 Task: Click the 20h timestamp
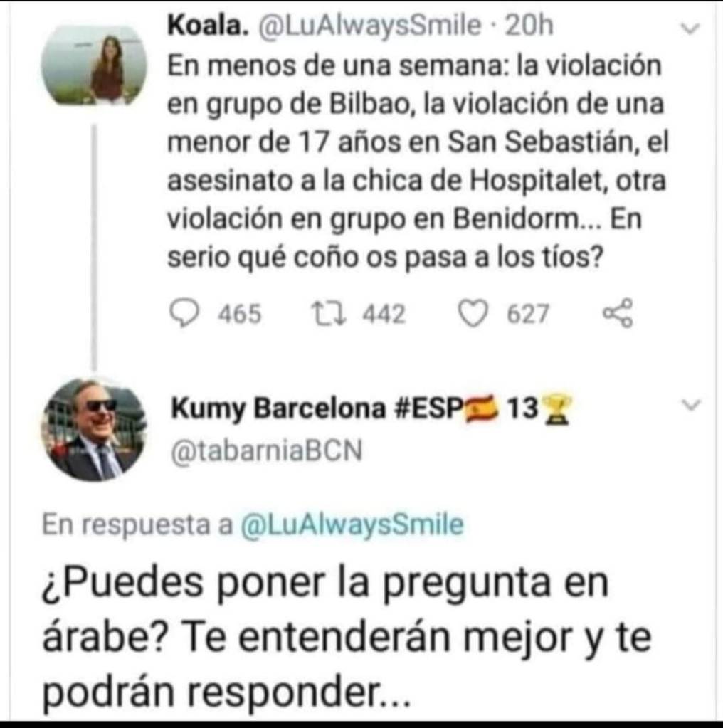coord(529,26)
